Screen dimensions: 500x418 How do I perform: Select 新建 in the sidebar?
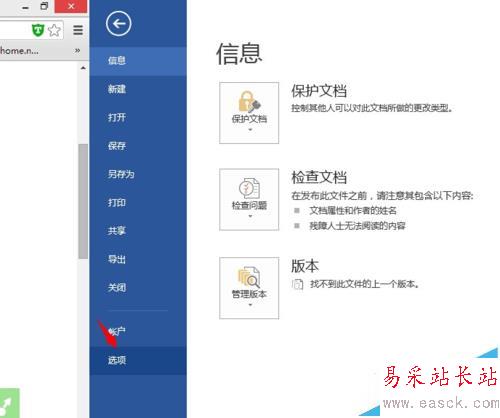coord(138,89)
